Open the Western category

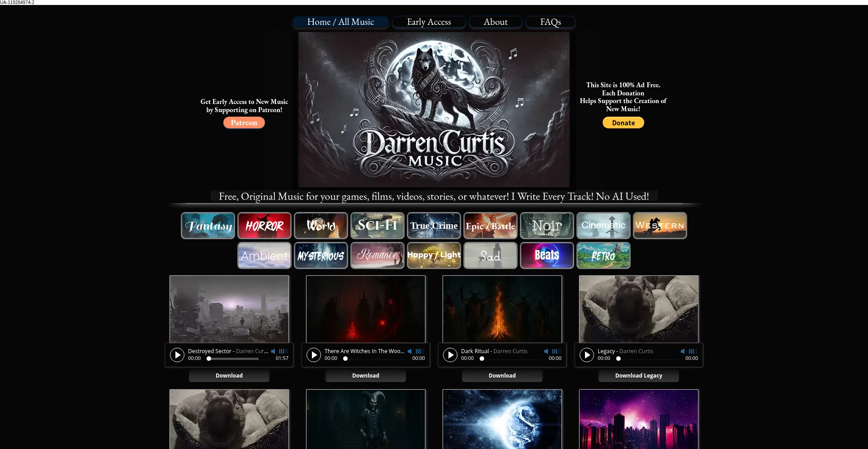[660, 225]
